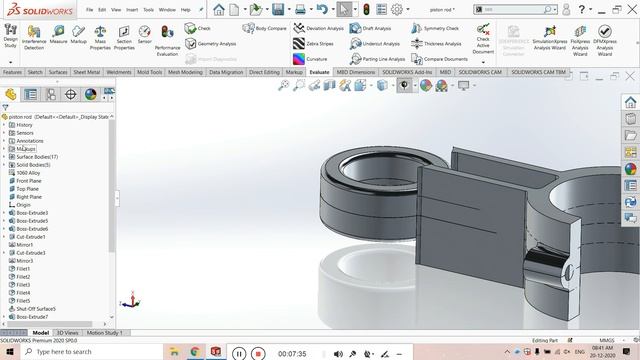Switch to the Features tab
640x360 pixels.
point(12,72)
